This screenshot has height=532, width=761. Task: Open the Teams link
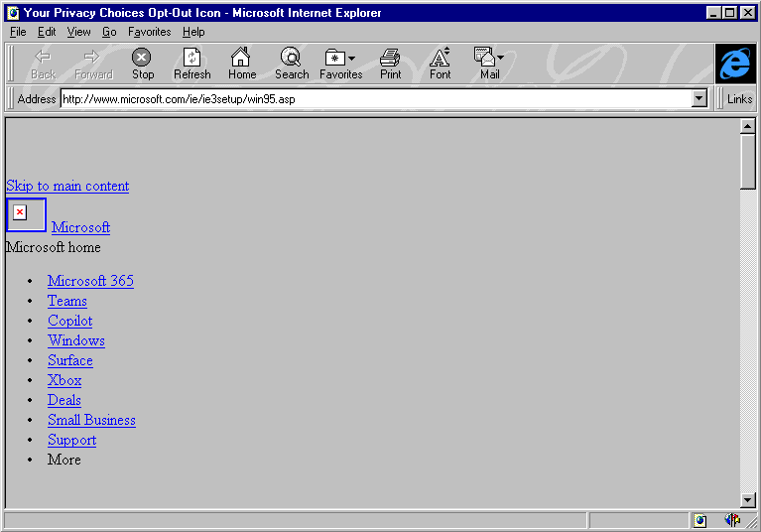click(x=67, y=301)
